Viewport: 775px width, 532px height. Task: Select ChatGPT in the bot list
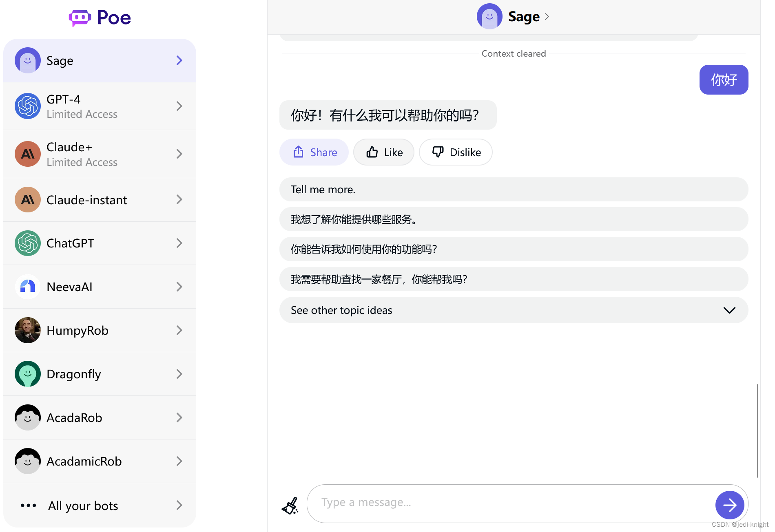tap(100, 243)
